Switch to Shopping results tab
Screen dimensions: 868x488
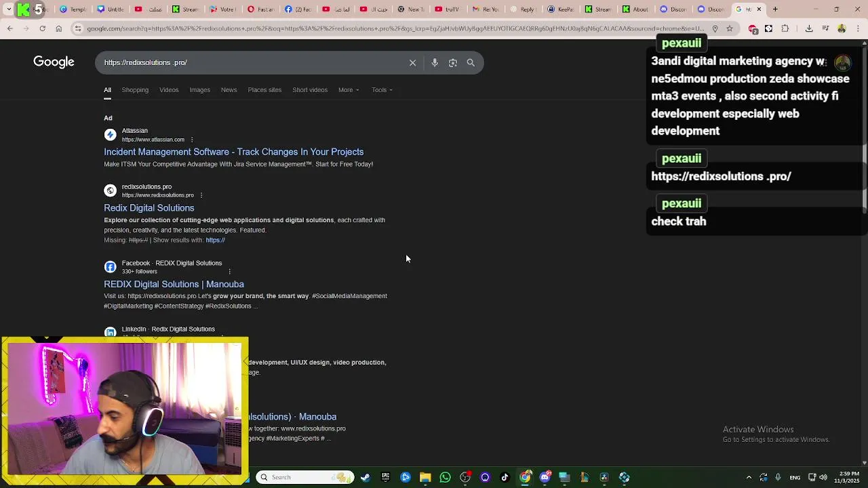point(135,90)
